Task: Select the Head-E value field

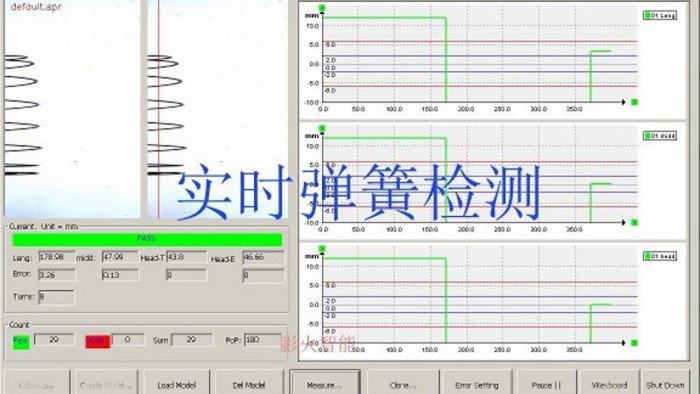Action: (263, 257)
